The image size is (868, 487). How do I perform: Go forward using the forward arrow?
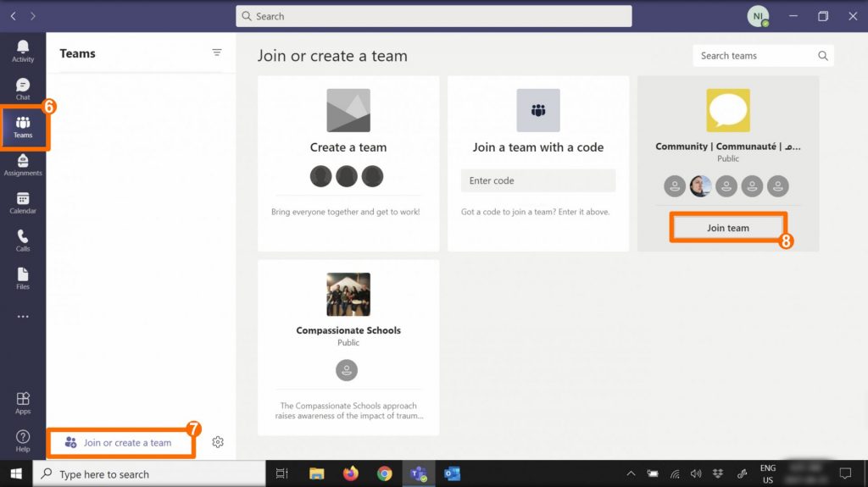tap(33, 16)
